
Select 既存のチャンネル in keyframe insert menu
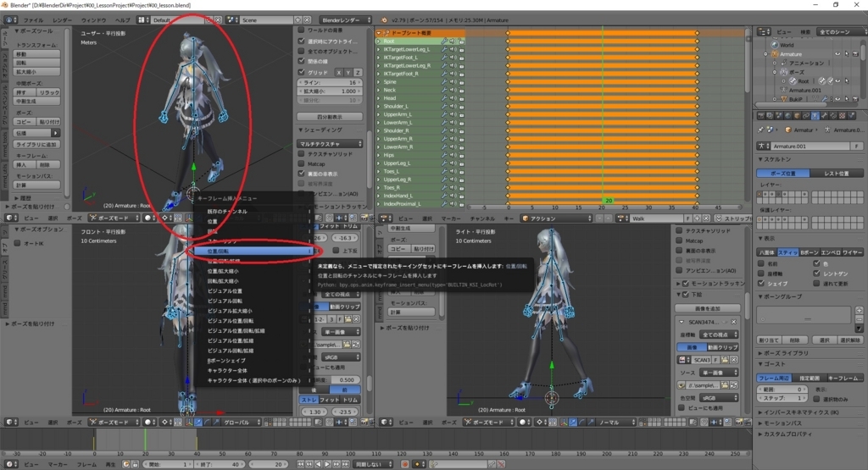(x=253, y=211)
